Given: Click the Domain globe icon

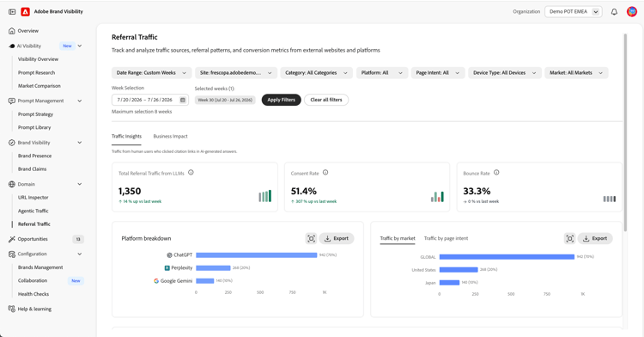Looking at the screenshot, I should [x=12, y=184].
